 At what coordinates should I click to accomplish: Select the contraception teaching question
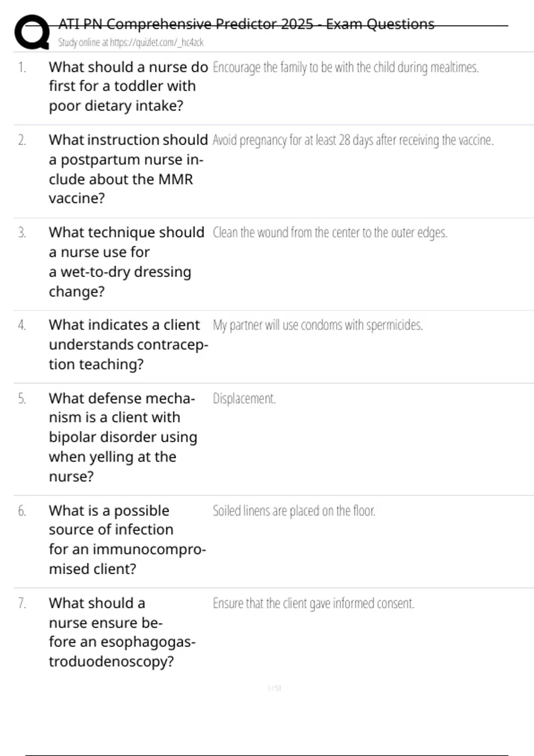click(128, 345)
